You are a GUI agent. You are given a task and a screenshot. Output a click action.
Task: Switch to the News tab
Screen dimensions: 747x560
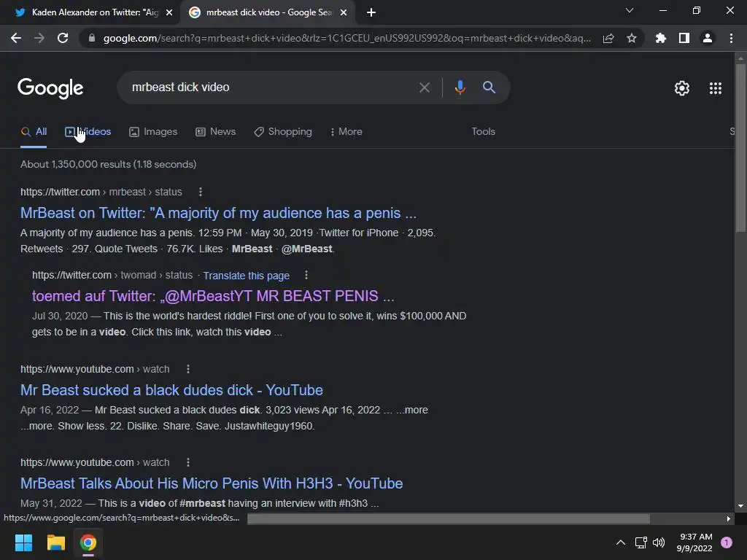[215, 132]
